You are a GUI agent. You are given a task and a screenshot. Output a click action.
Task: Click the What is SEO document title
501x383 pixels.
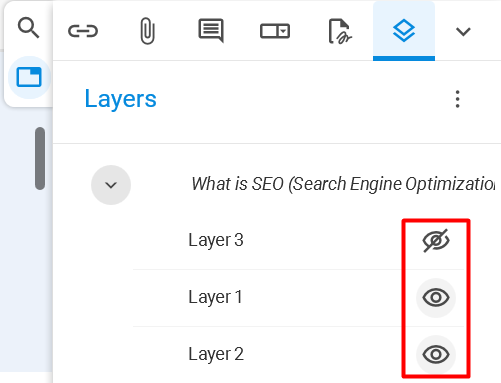(343, 184)
